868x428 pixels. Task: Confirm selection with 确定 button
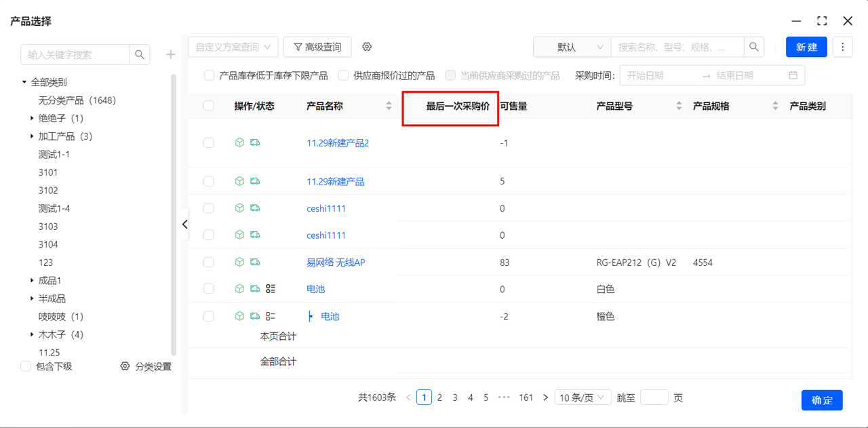pyautogui.click(x=822, y=400)
